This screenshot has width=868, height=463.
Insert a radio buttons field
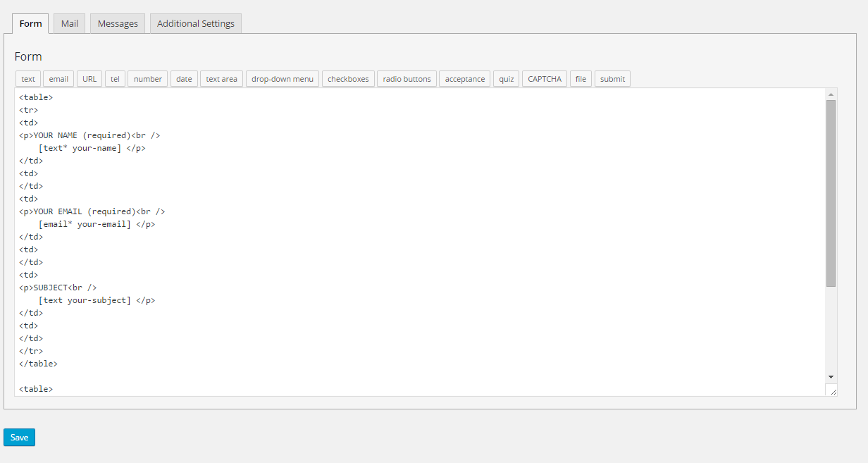(x=407, y=78)
